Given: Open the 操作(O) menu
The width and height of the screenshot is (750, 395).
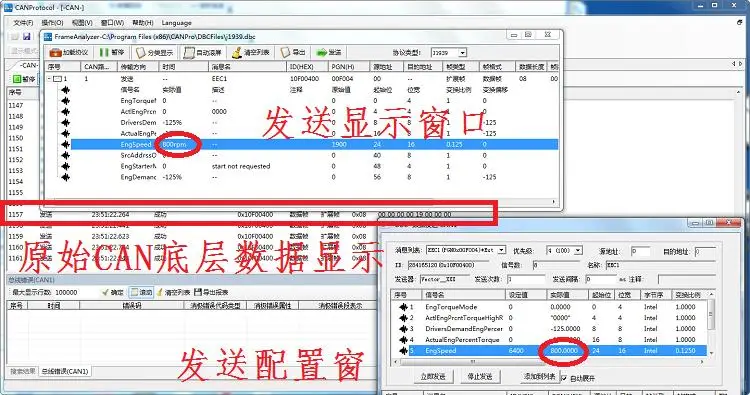Looking at the screenshot, I should (52, 22).
